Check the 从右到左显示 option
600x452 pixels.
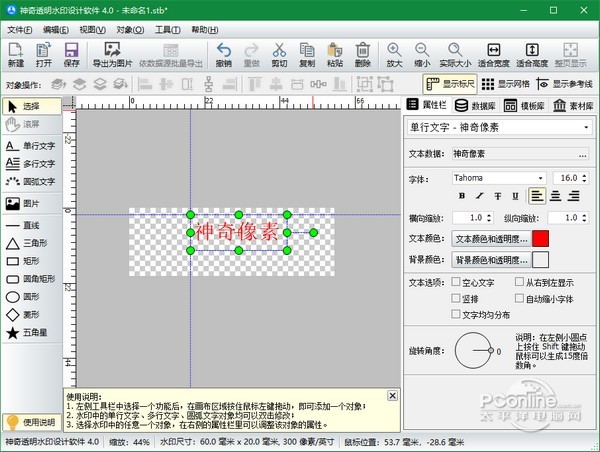pos(517,283)
